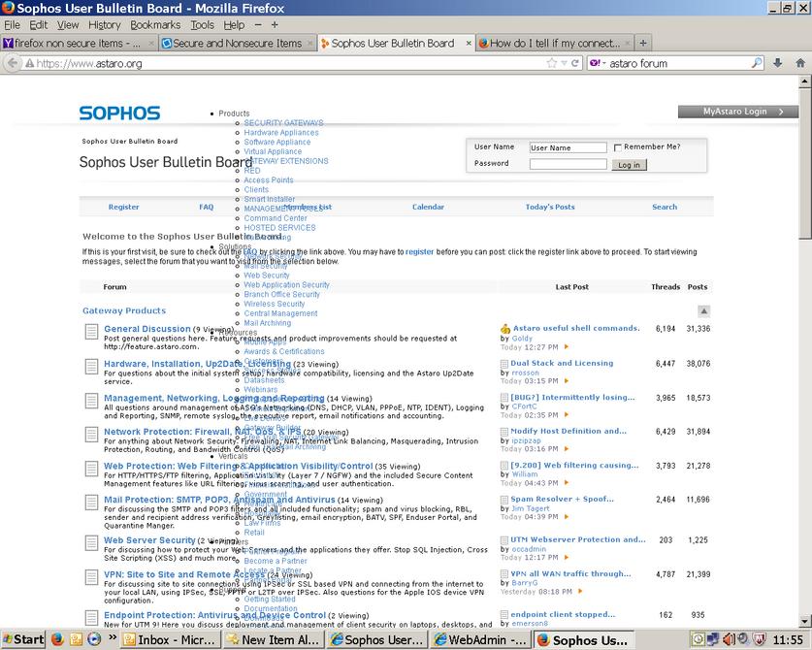Open the Windows Start menu
This screenshot has height=650, width=812.
click(23, 639)
